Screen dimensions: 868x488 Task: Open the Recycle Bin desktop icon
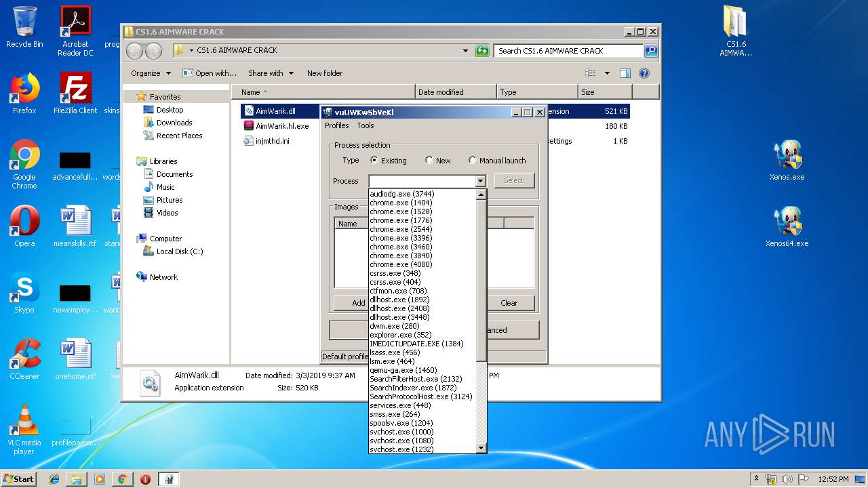24,27
